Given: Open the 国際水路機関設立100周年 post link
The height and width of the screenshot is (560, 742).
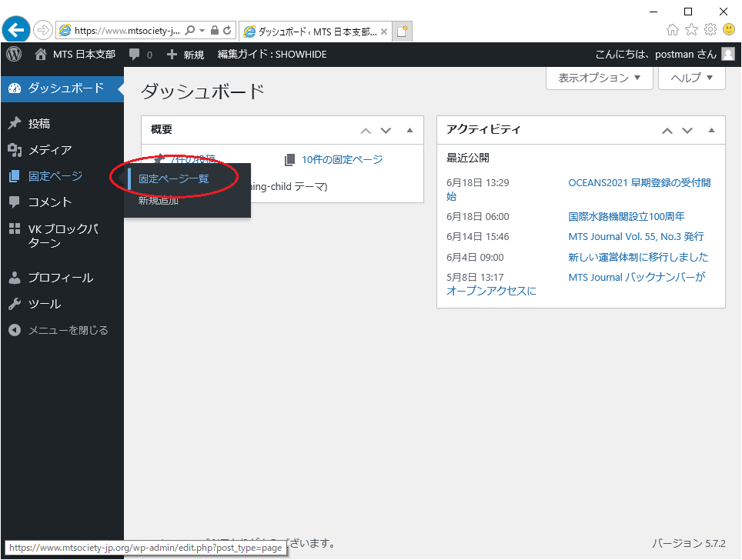Looking at the screenshot, I should [626, 217].
